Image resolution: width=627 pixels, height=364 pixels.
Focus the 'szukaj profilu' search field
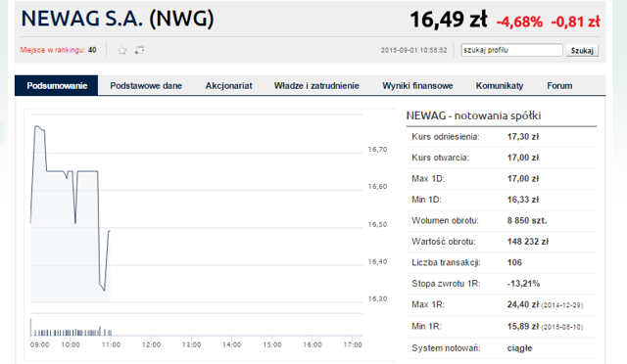[511, 50]
